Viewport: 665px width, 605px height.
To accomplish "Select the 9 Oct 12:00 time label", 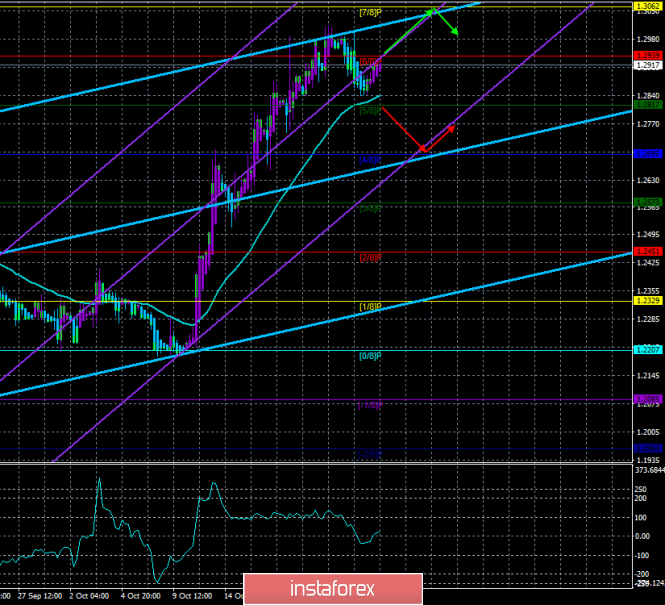I will (x=193, y=596).
